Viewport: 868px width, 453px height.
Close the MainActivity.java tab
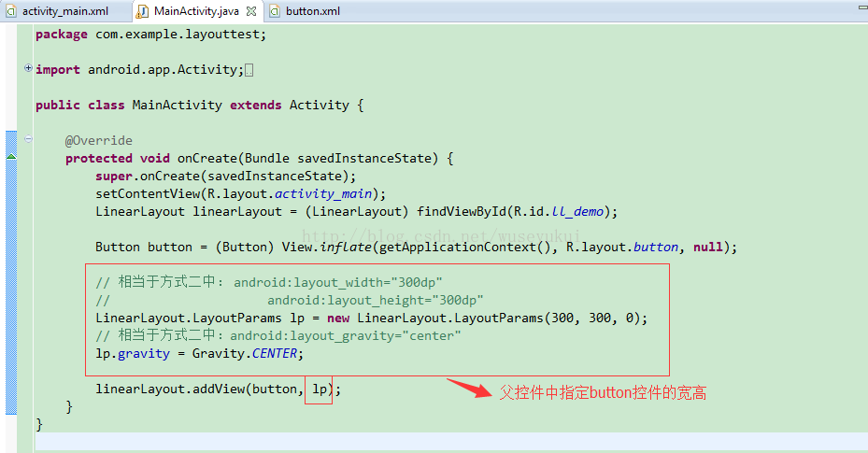[x=251, y=11]
